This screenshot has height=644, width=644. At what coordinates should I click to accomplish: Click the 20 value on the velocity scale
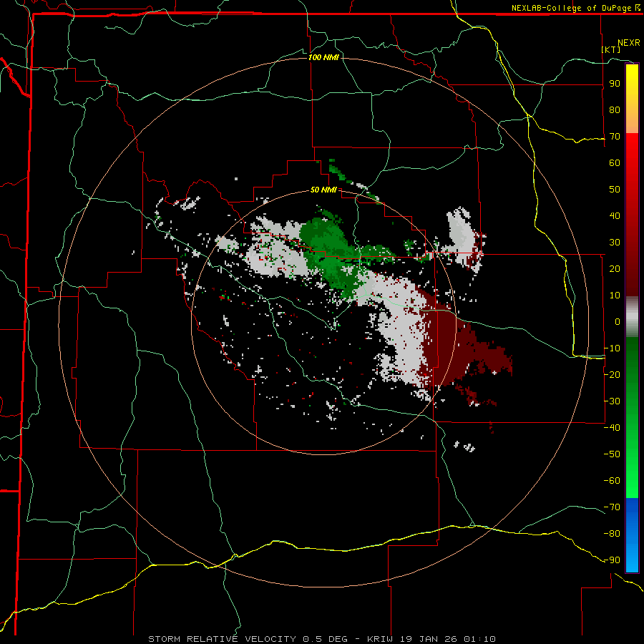[615, 268]
